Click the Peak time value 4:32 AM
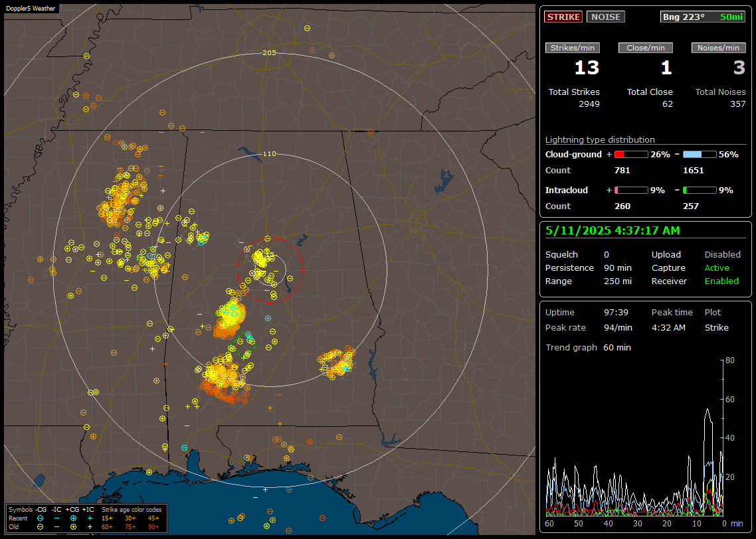 668,327
